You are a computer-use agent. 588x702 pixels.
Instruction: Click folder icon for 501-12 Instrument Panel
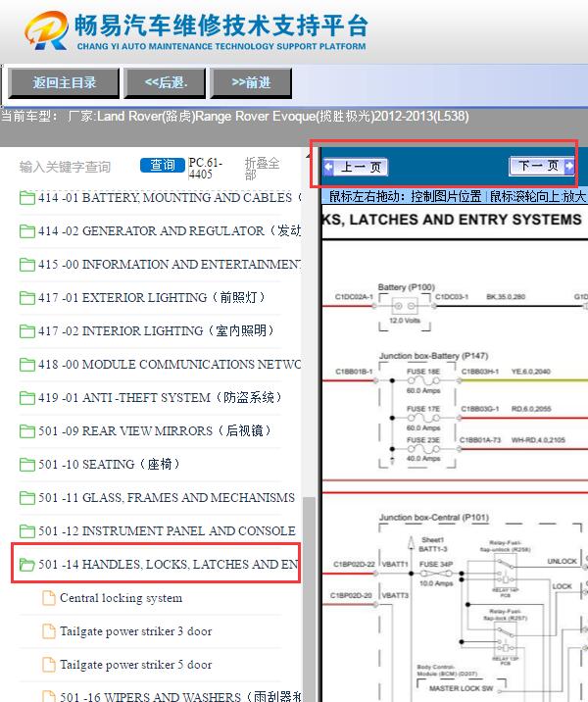[27, 531]
